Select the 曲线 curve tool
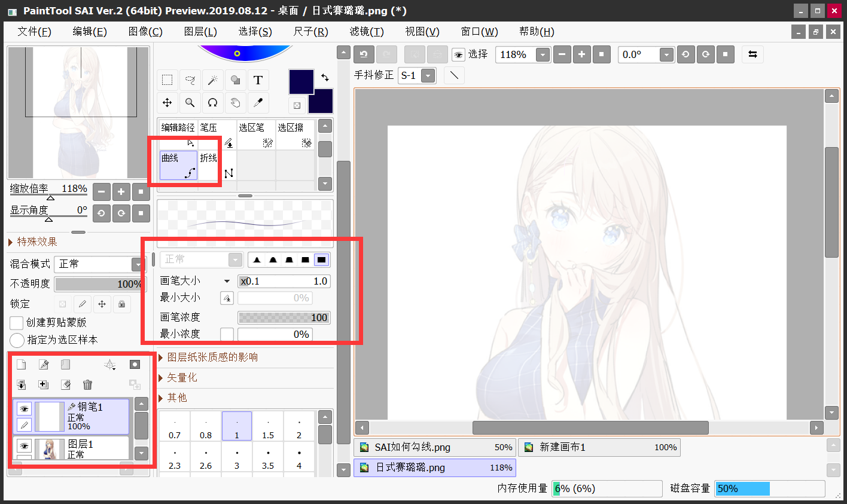The image size is (847, 504). coord(178,165)
